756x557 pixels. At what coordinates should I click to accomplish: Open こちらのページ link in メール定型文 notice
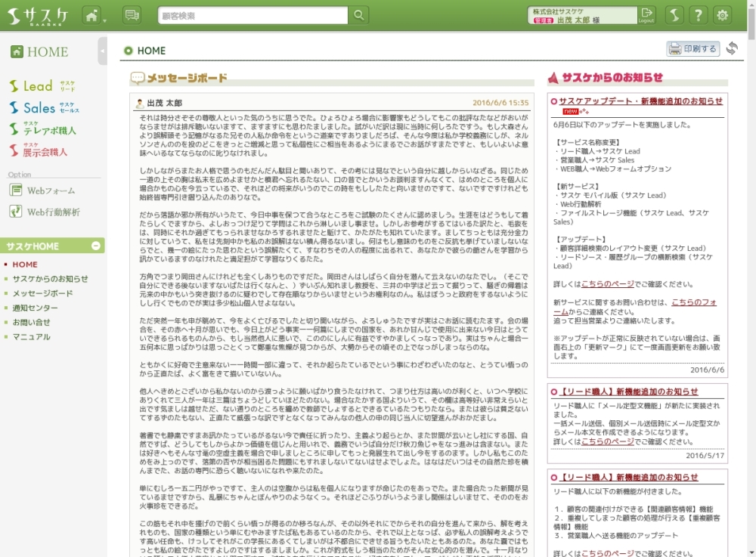click(x=608, y=442)
